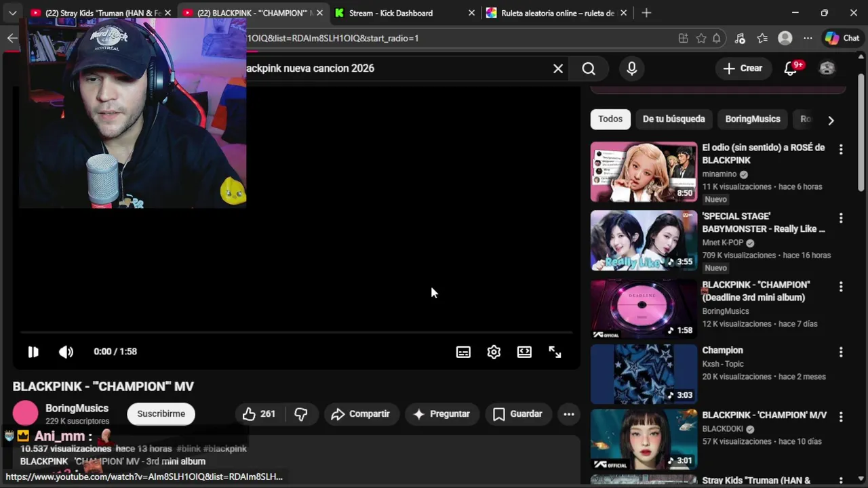Open video player settings gear

494,352
